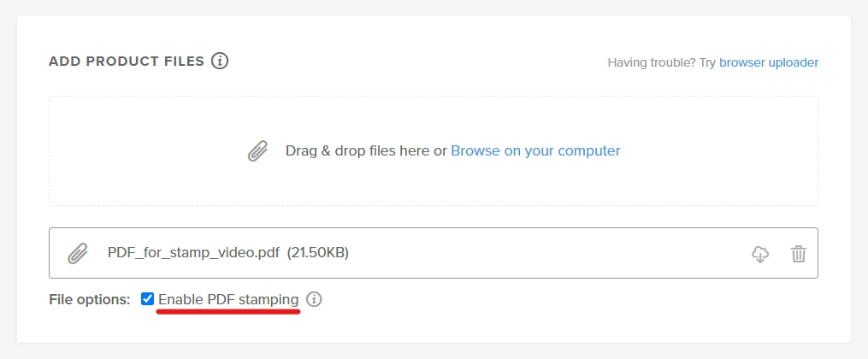The height and width of the screenshot is (359, 868).
Task: Click the paperclip icon beside the PDF filename
Action: pos(78,253)
